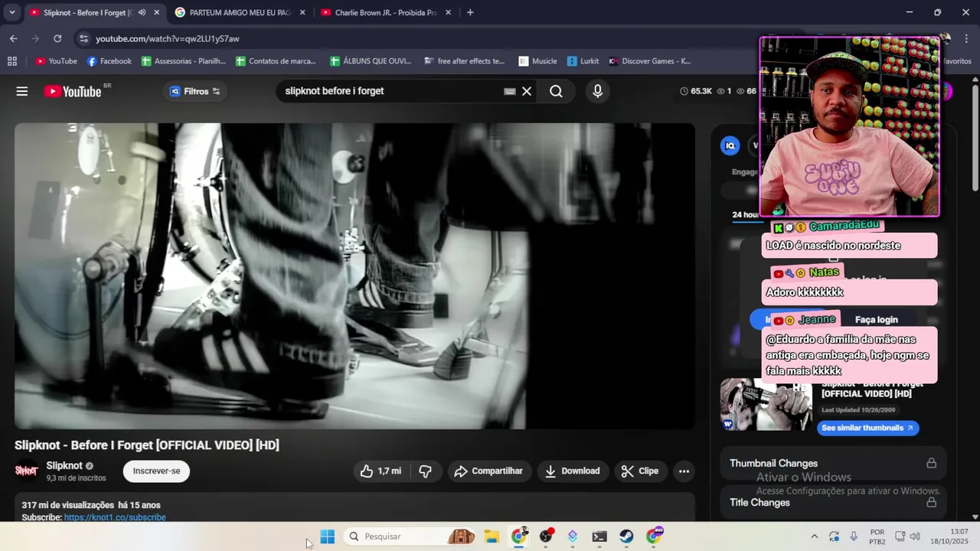The height and width of the screenshot is (551, 980).
Task: Open the Chrome apps grid in bookmarks bar
Action: click(x=11, y=61)
